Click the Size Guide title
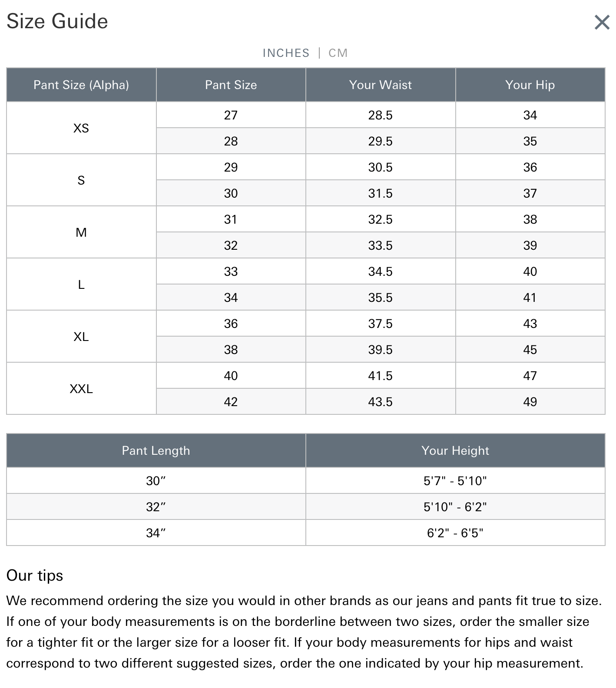This screenshot has width=616, height=688. pos(57,21)
